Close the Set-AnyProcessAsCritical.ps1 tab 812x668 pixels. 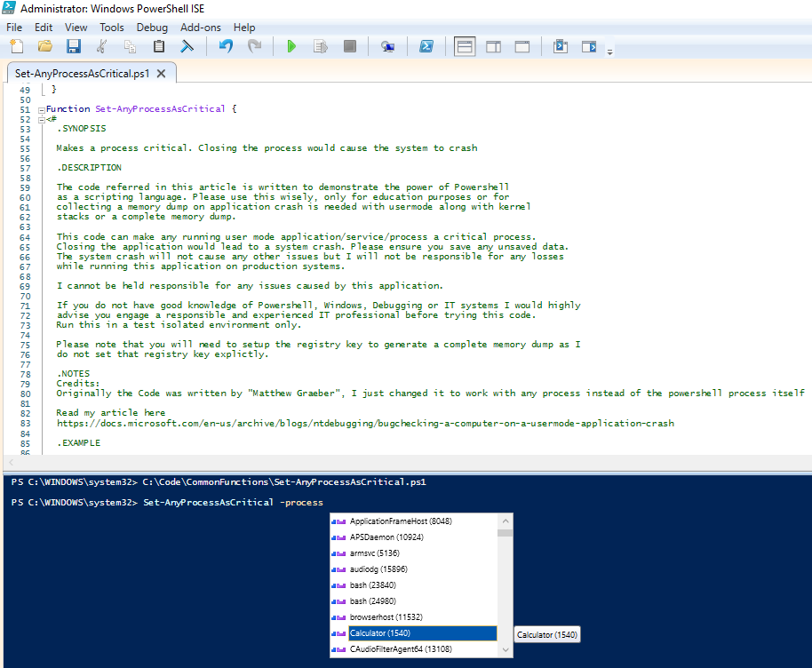pos(161,74)
